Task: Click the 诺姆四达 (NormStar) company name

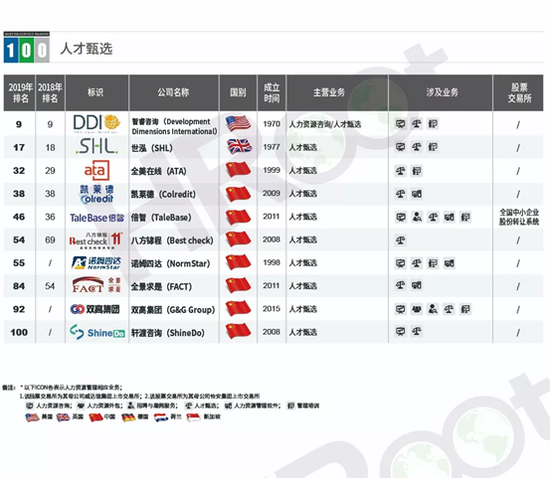Action: tap(170, 263)
